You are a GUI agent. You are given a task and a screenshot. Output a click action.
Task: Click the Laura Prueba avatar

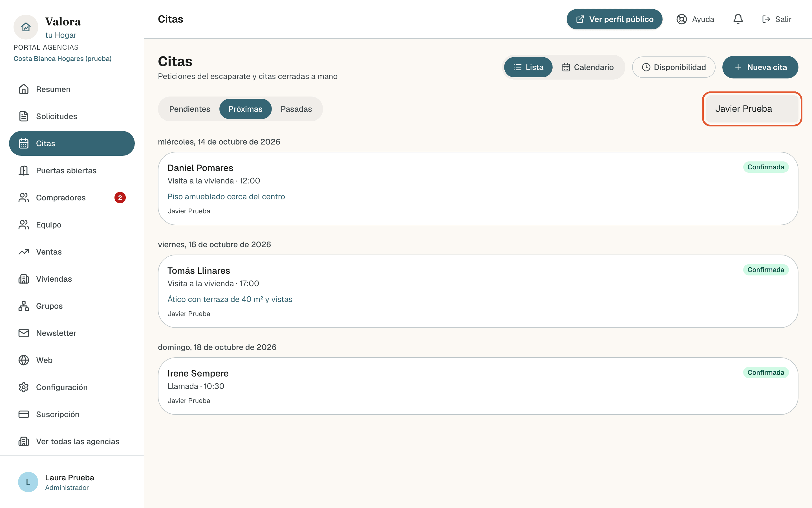[x=28, y=482]
